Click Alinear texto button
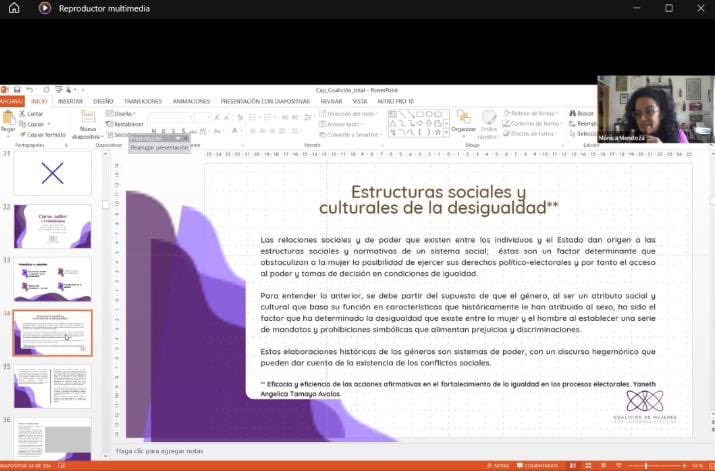 pos(342,124)
